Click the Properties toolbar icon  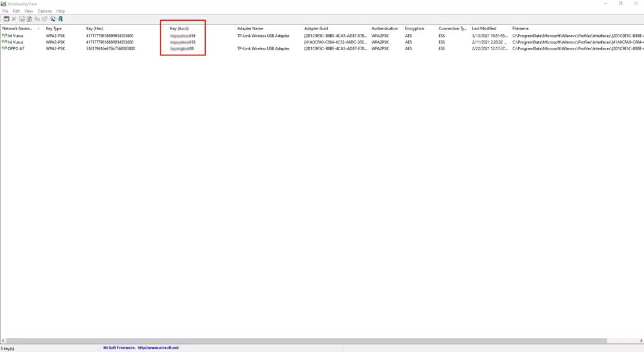(x=45, y=19)
